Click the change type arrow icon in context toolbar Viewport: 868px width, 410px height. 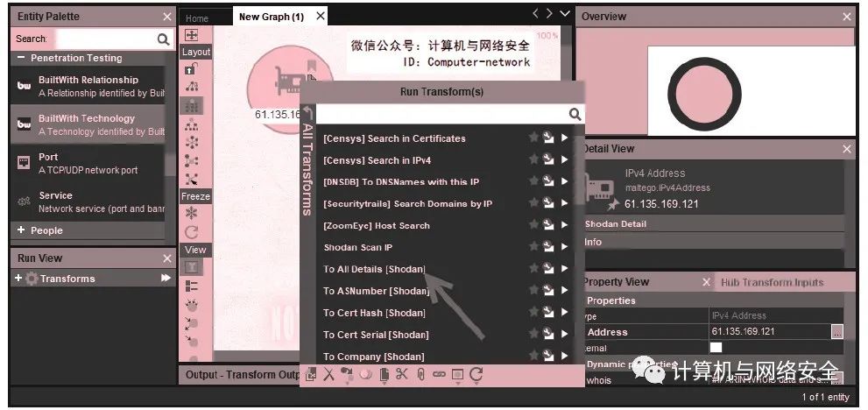click(x=347, y=375)
